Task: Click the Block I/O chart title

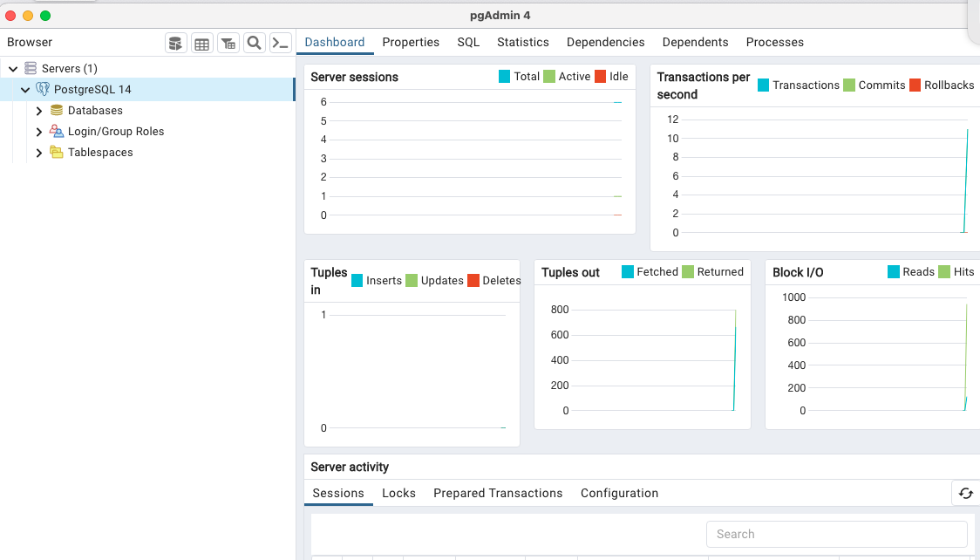Action: tap(798, 272)
